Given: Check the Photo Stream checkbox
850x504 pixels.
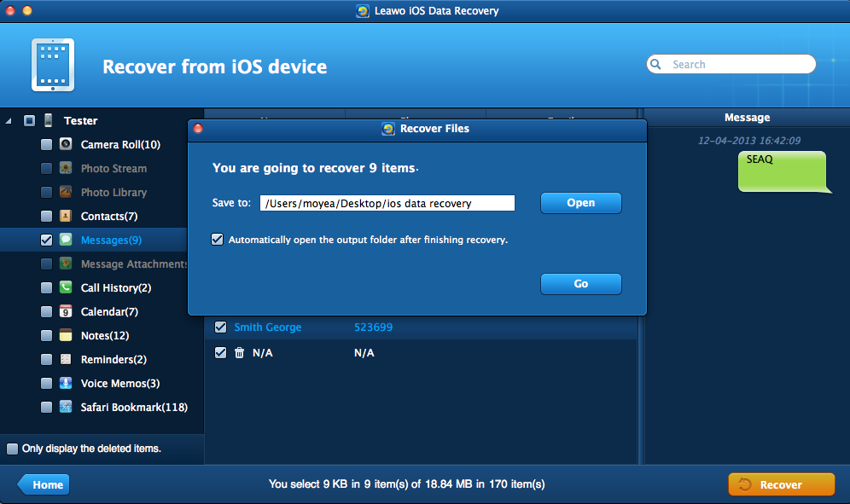Looking at the screenshot, I should (x=47, y=168).
